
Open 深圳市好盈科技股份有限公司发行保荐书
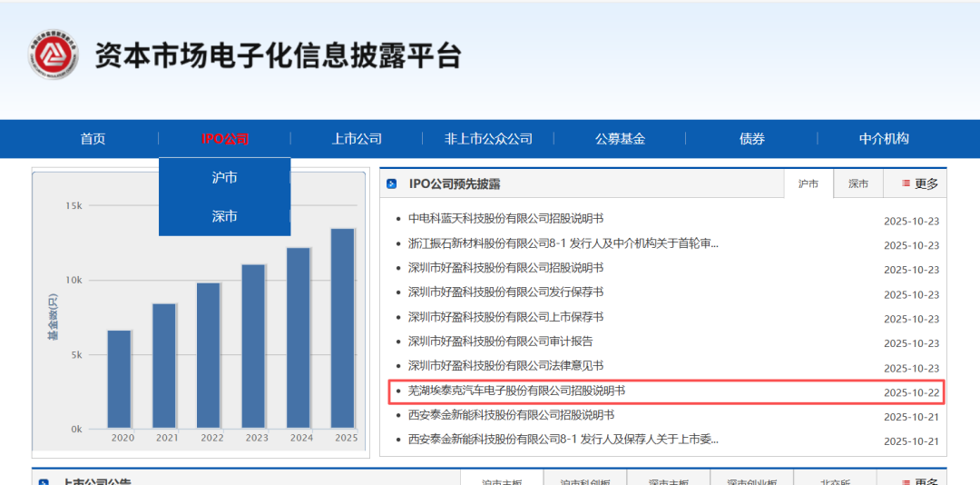tap(505, 292)
